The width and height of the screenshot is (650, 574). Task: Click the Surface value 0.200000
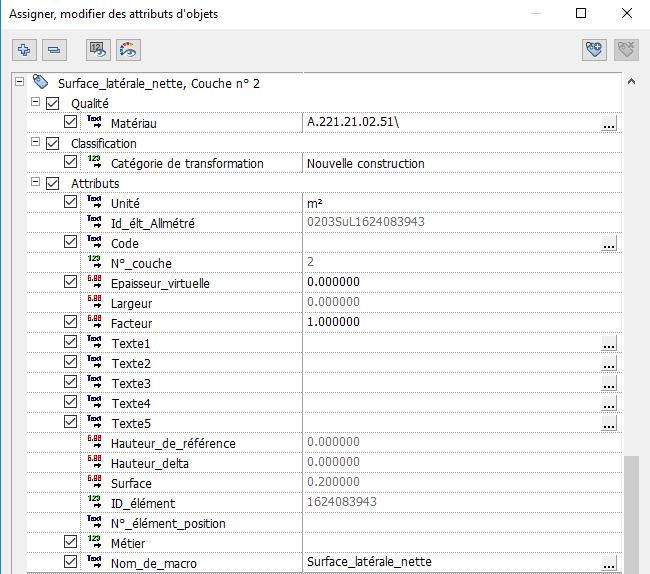tap(333, 482)
